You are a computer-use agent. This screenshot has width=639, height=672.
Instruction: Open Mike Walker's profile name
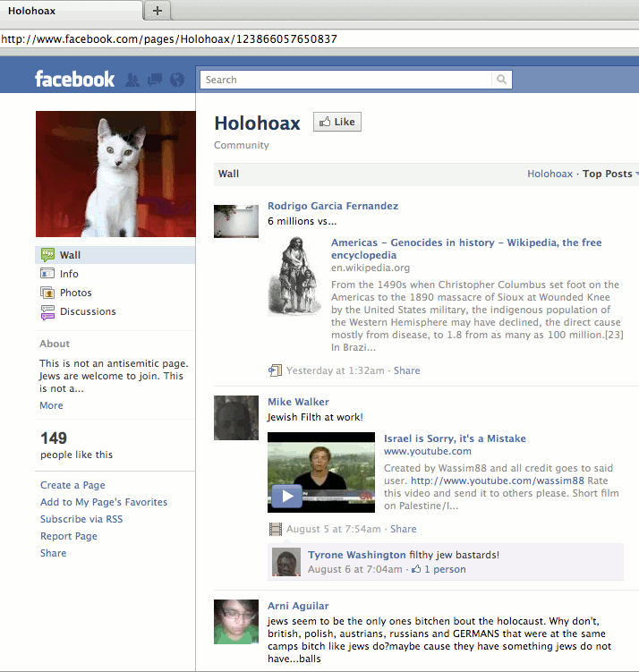(x=298, y=402)
